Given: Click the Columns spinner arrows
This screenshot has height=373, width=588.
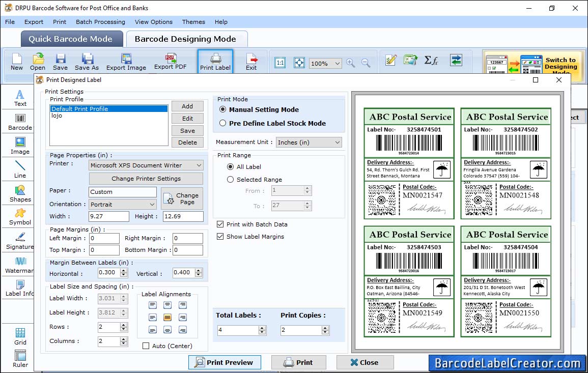Looking at the screenshot, I should pos(124,341).
